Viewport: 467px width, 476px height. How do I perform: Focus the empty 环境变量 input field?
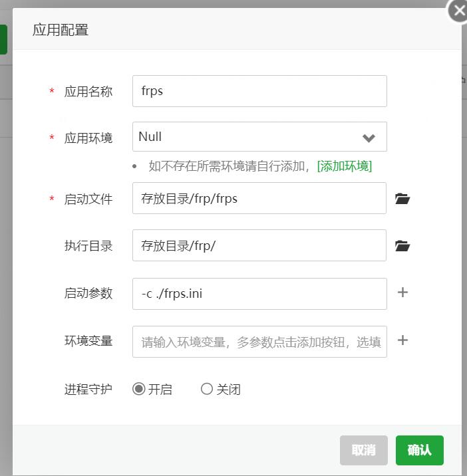[259, 342]
